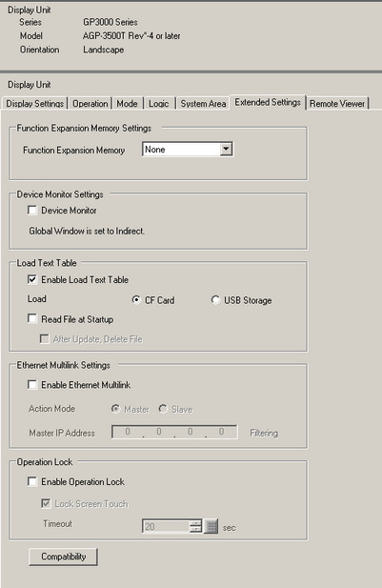Open the Timeout keypad icon
The image size is (382, 588).
211,526
